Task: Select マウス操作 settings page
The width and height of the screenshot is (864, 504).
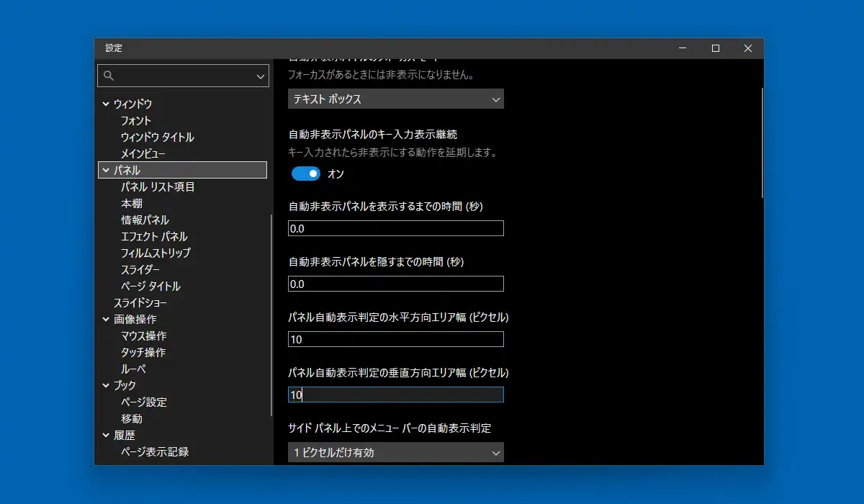Action: (143, 336)
